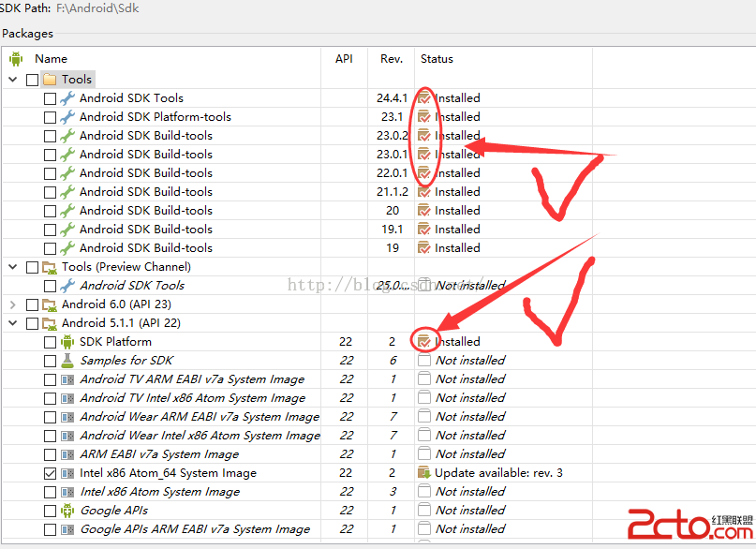Click the wrench icon of Build-tools rev 19.1
The height and width of the screenshot is (549, 756).
click(67, 230)
